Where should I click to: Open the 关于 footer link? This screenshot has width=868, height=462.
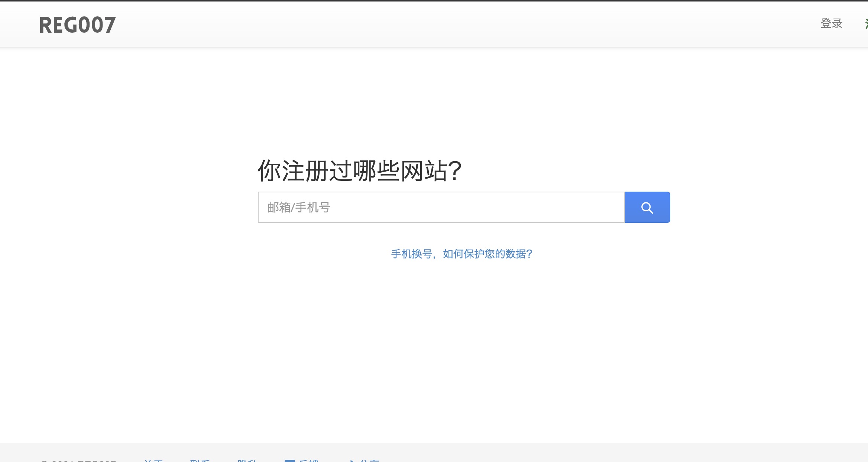tap(153, 461)
